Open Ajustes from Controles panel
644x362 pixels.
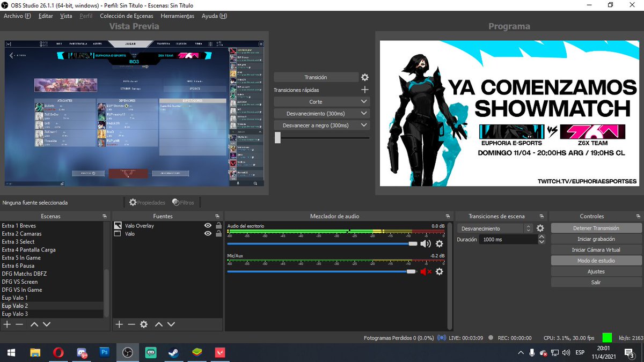tap(596, 271)
